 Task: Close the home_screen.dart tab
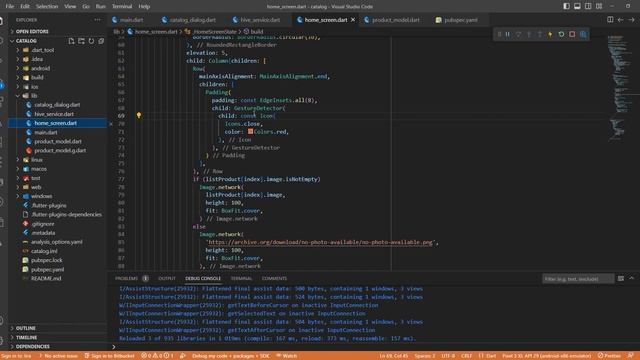click(353, 20)
